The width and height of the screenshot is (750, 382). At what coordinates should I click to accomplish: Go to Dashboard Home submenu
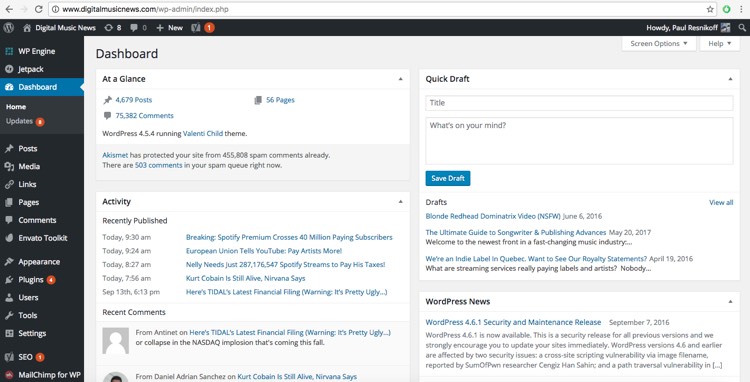tap(16, 107)
